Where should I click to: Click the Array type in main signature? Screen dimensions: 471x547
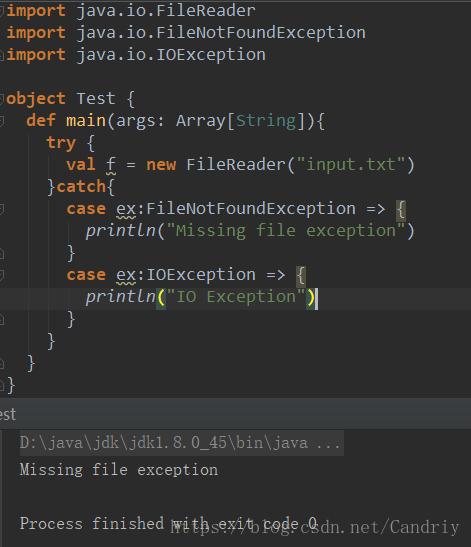(201, 121)
